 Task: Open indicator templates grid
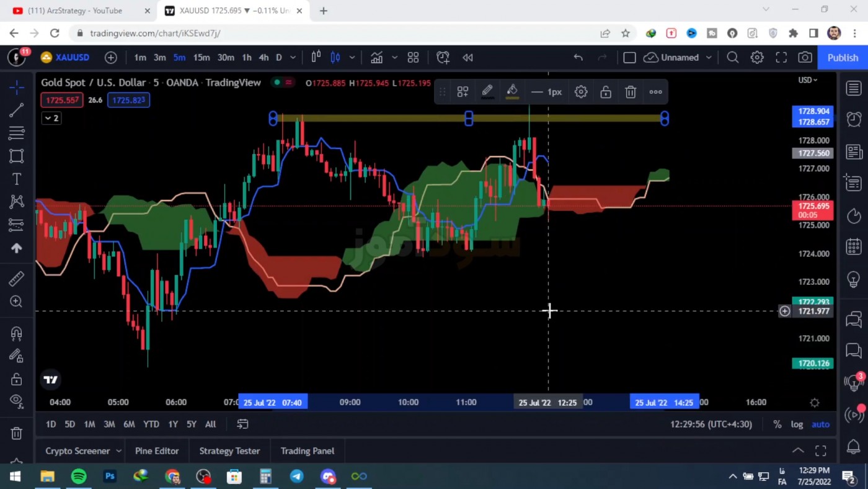pos(414,57)
